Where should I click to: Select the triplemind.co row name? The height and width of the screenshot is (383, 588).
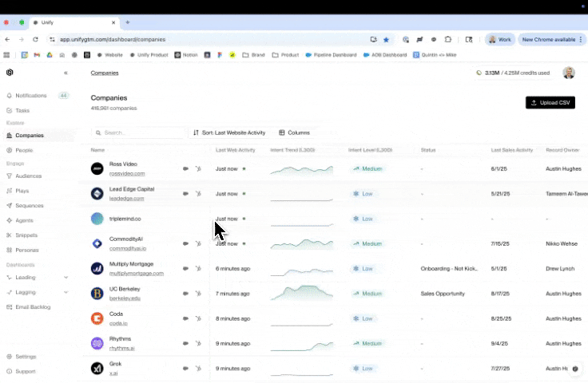pos(125,219)
